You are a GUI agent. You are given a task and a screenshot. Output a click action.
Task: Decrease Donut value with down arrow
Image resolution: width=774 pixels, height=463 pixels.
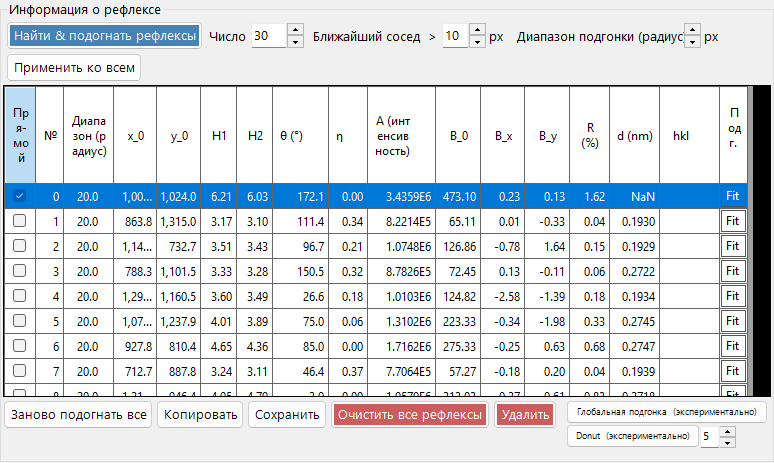728,443
